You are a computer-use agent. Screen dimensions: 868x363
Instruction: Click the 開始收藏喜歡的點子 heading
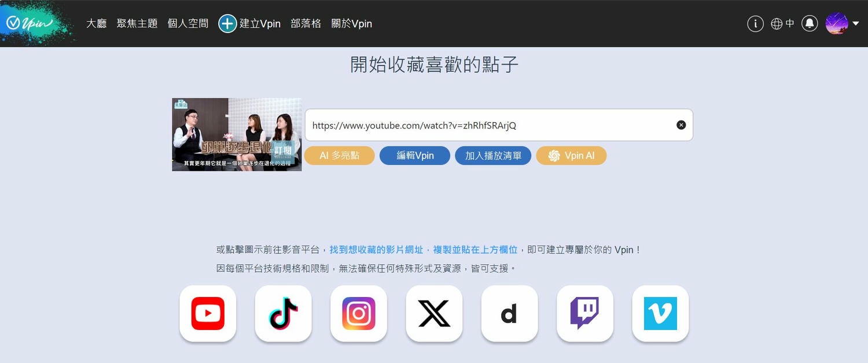(x=434, y=64)
